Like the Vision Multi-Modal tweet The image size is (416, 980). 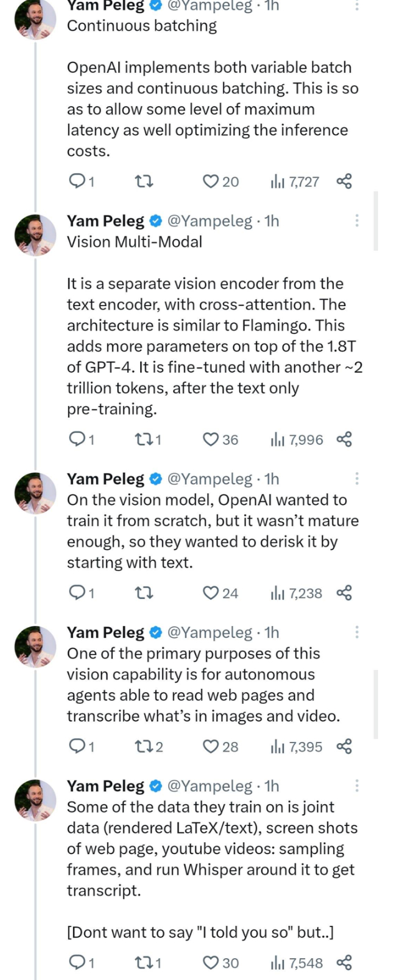tap(212, 440)
